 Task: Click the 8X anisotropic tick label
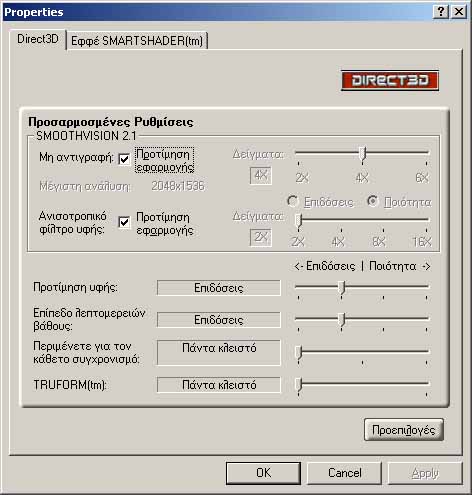click(x=379, y=242)
